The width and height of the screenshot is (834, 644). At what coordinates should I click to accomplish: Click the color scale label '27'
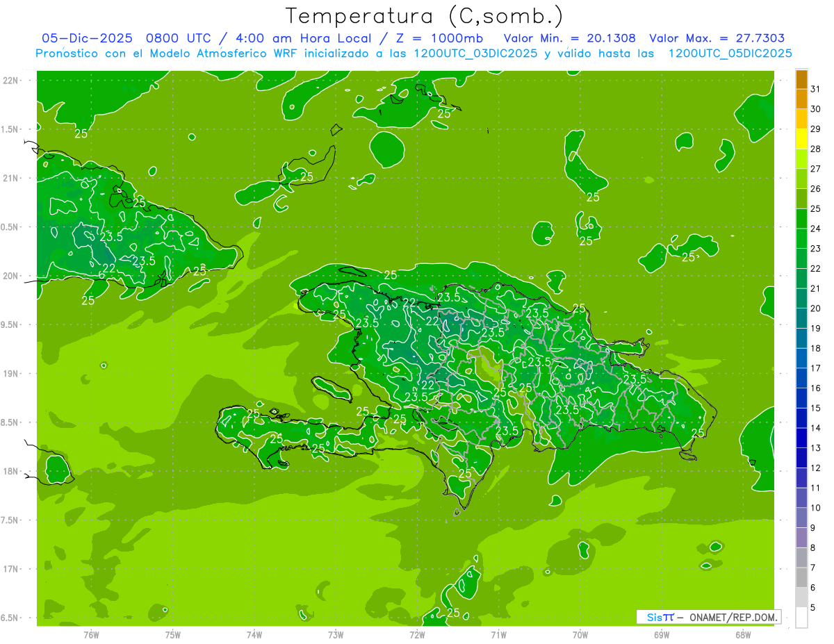(816, 169)
